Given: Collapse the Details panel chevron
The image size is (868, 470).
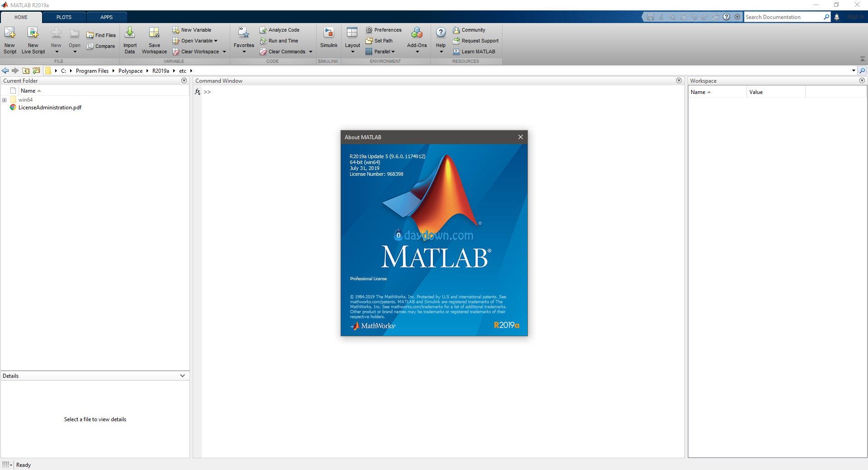Looking at the screenshot, I should point(182,376).
